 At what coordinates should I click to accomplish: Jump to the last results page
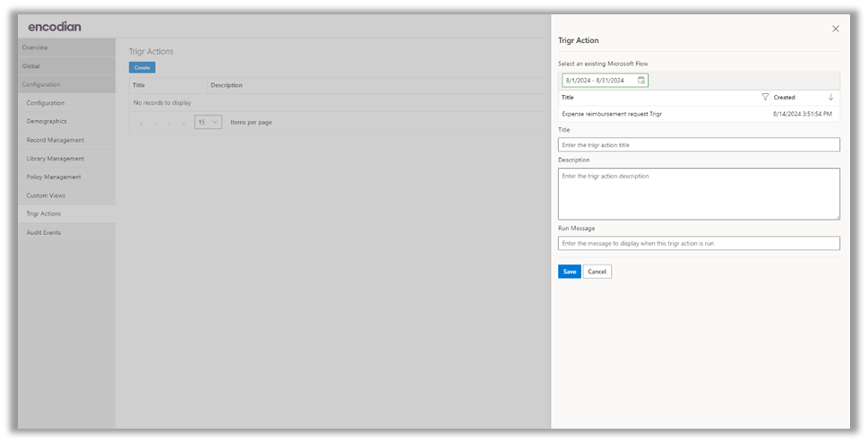point(184,123)
